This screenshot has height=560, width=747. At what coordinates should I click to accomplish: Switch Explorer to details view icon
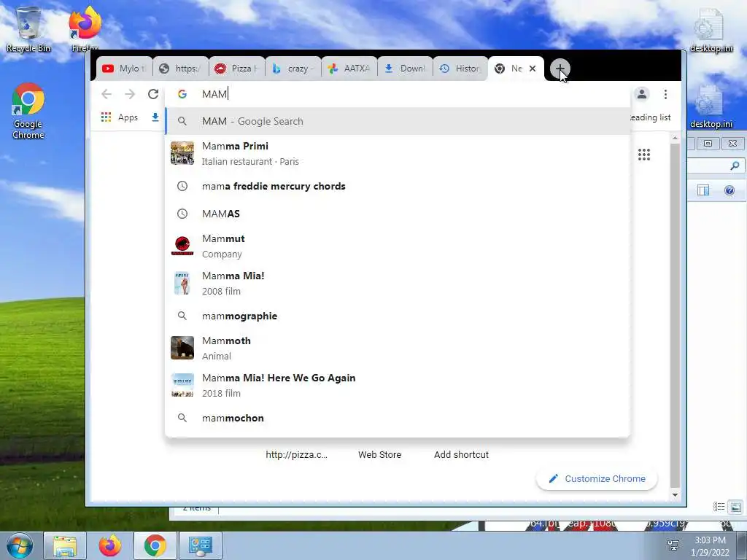pos(719,507)
